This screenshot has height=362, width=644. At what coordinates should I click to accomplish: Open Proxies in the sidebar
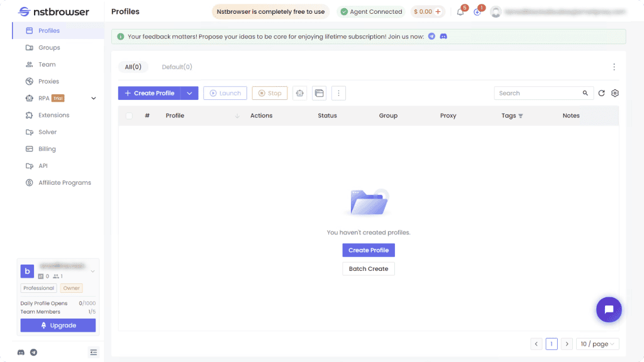coord(48,81)
